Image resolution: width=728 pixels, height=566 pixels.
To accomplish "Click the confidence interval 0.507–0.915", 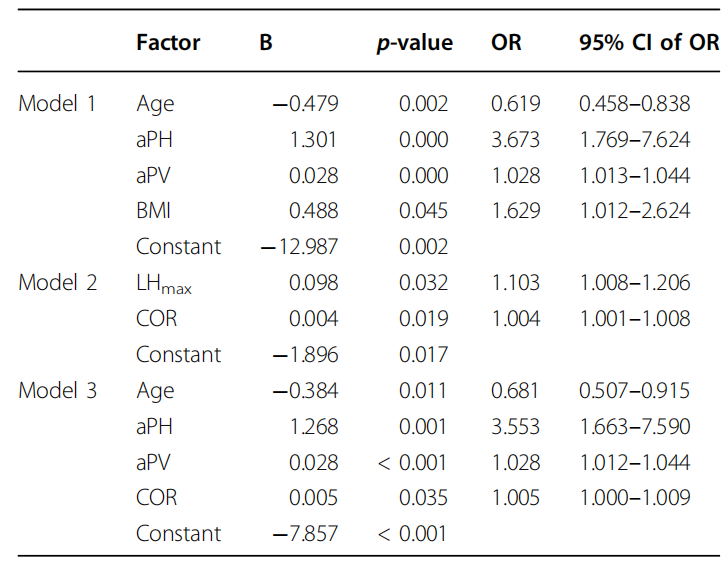I will (x=634, y=390).
